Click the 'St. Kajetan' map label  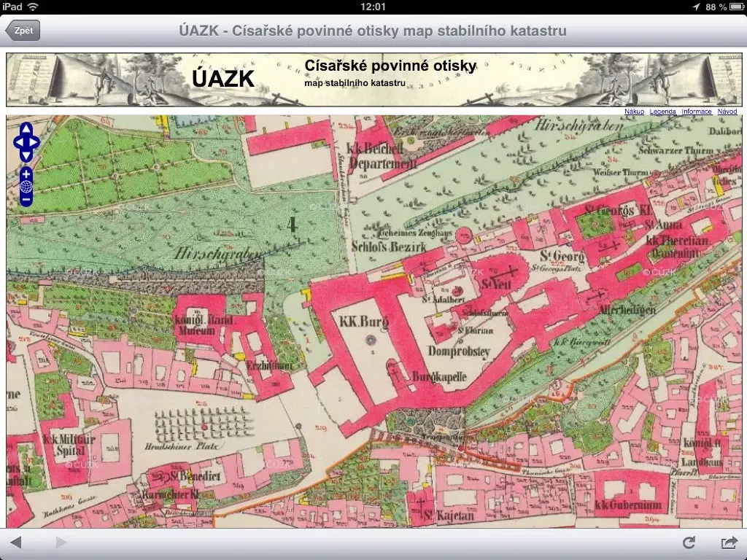449,516
